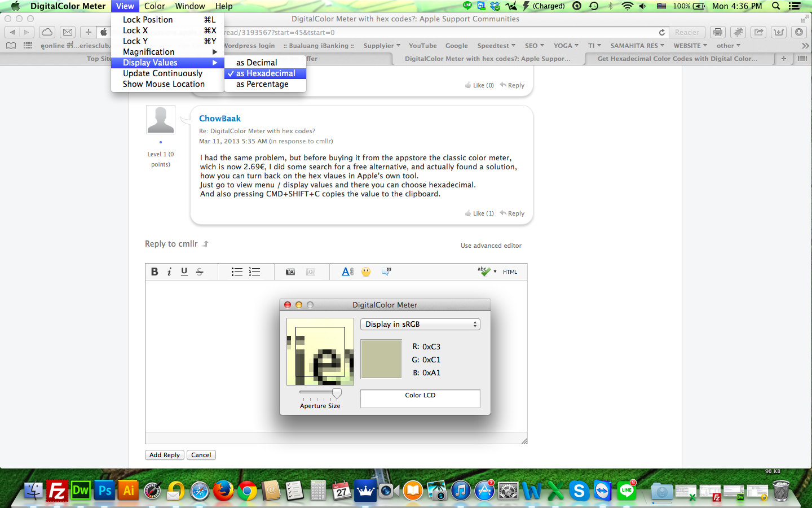Switch to the 'DigitalColor Meter with hex codes?' tab
Screen dimensions: 812x508
[x=487, y=59]
